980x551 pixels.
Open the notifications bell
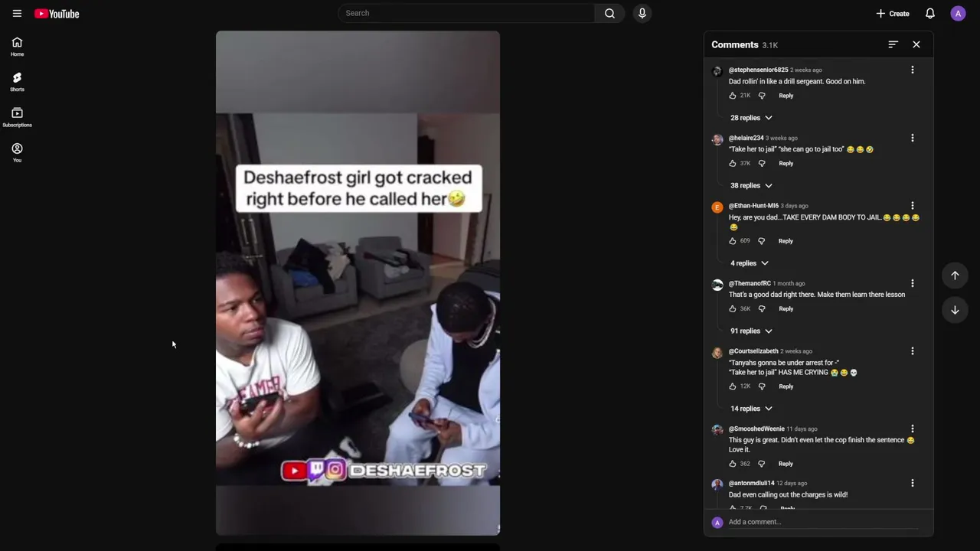tap(929, 13)
